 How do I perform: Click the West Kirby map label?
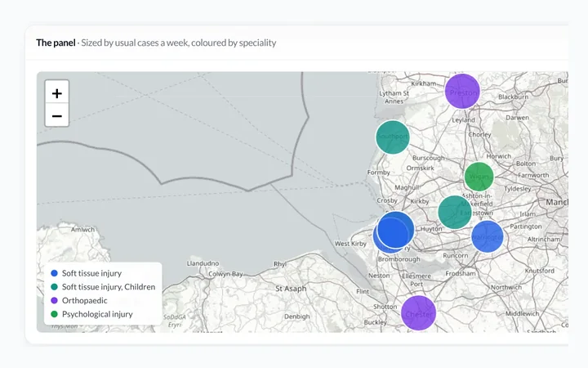pos(350,244)
